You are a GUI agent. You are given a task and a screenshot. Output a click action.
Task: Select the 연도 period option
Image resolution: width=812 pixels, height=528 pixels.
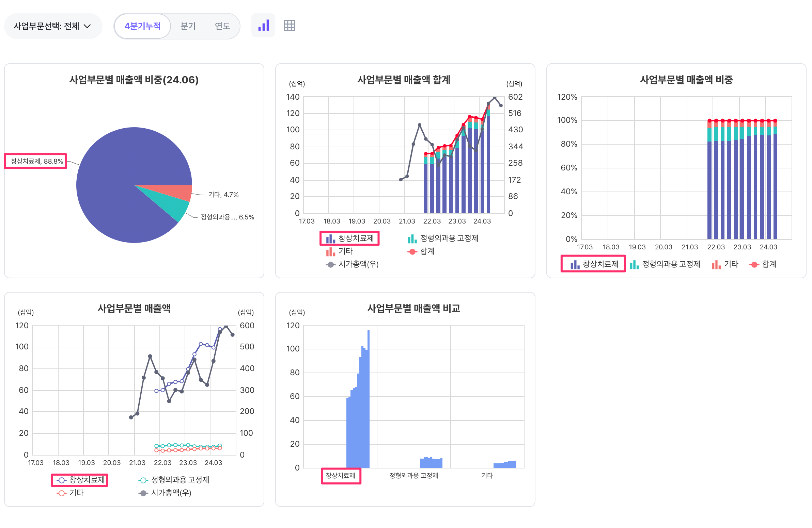(222, 26)
